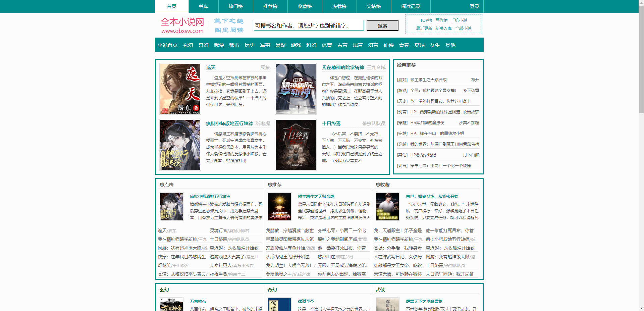Switch to the 完结榜 tab
This screenshot has height=311, width=644.
click(374, 6)
